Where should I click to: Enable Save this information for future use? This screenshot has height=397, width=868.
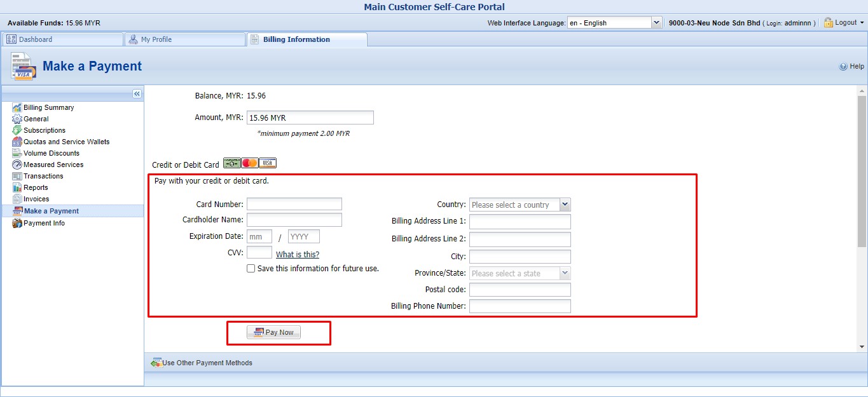pyautogui.click(x=251, y=269)
